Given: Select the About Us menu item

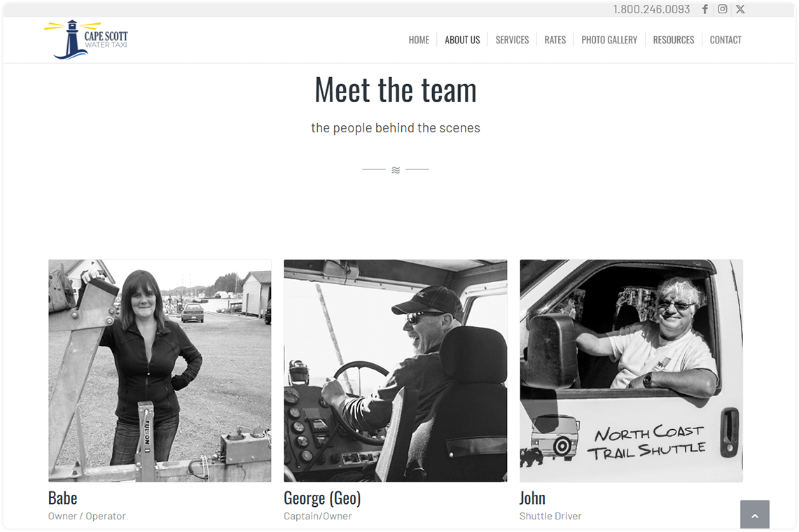Looking at the screenshot, I should tap(462, 40).
